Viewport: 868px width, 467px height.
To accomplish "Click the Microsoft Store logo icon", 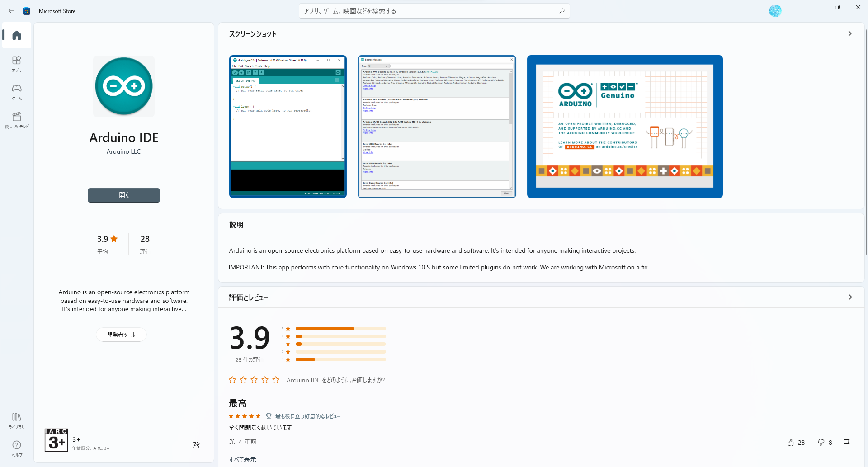I will coord(27,11).
